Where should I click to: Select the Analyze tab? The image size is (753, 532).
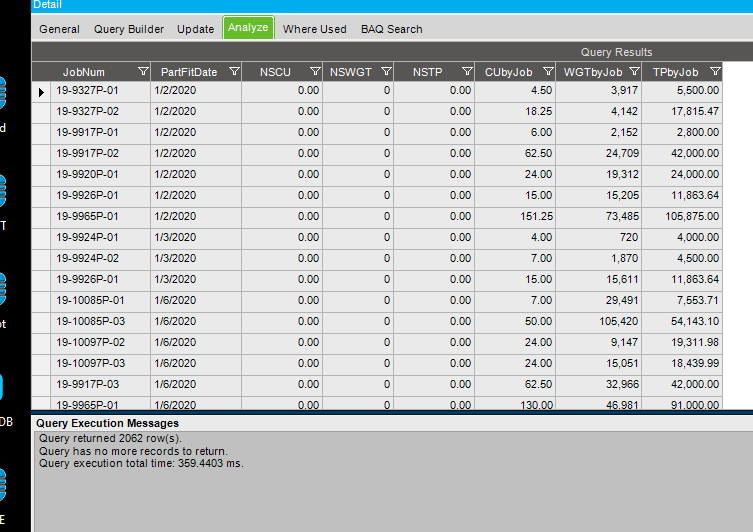(248, 27)
